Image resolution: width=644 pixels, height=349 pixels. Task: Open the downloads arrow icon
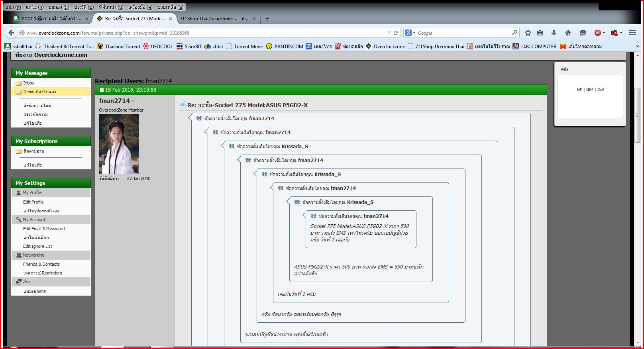click(554, 33)
